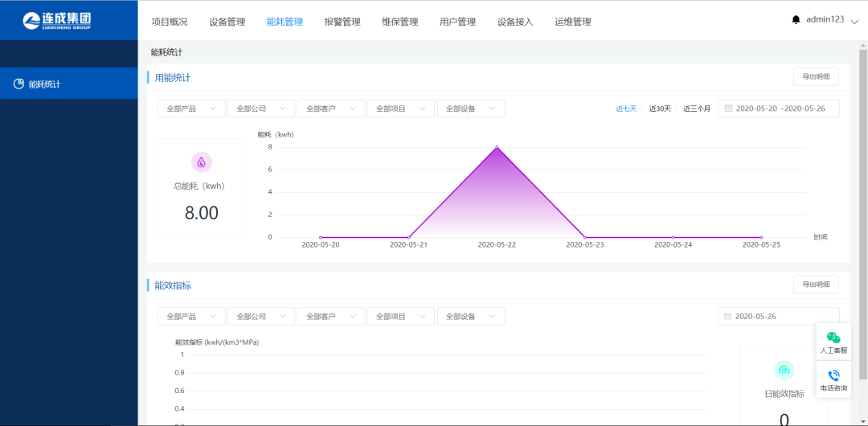868x426 pixels.
Task: Click the 日能效指标 gauge icon
Action: 784,370
